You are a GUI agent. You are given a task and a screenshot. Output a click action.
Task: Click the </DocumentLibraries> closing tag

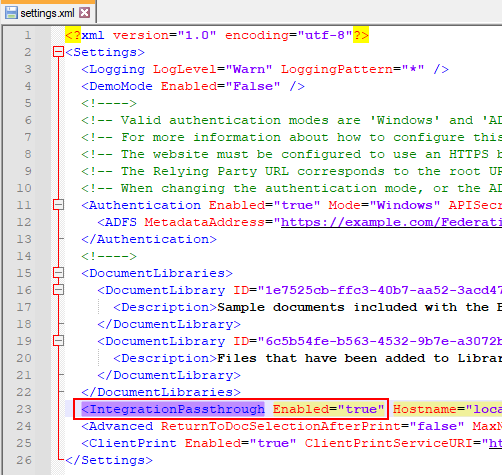161,392
